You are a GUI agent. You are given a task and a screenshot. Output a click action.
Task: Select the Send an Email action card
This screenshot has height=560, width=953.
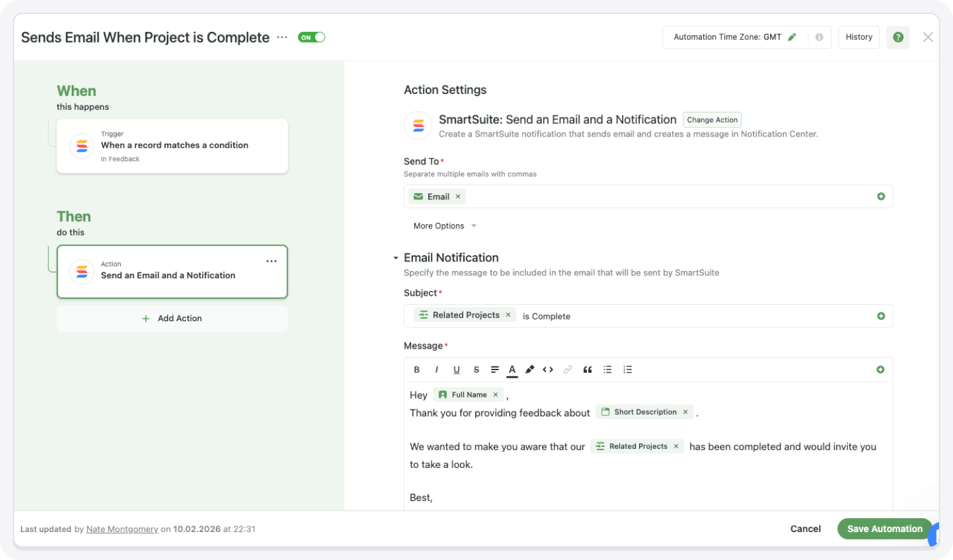(x=172, y=272)
